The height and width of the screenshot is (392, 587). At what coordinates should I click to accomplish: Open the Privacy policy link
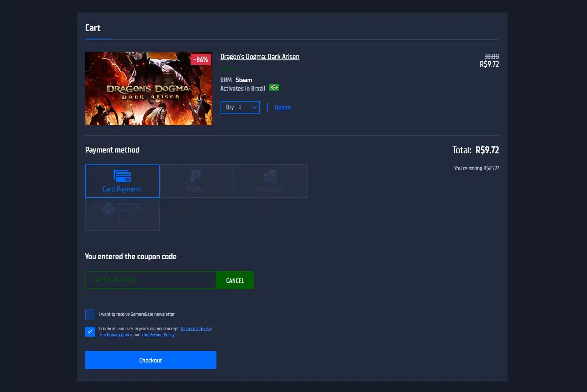pos(116,335)
